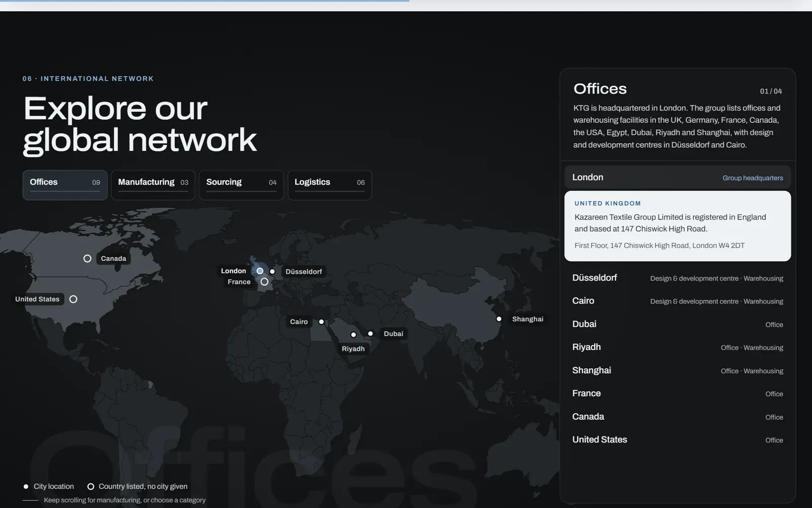The image size is (812, 508).
Task: Click the Düsseldorf map label
Action: tap(303, 272)
